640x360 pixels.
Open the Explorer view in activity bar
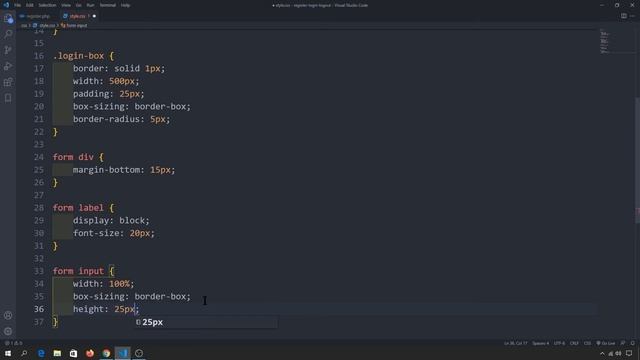point(8,18)
